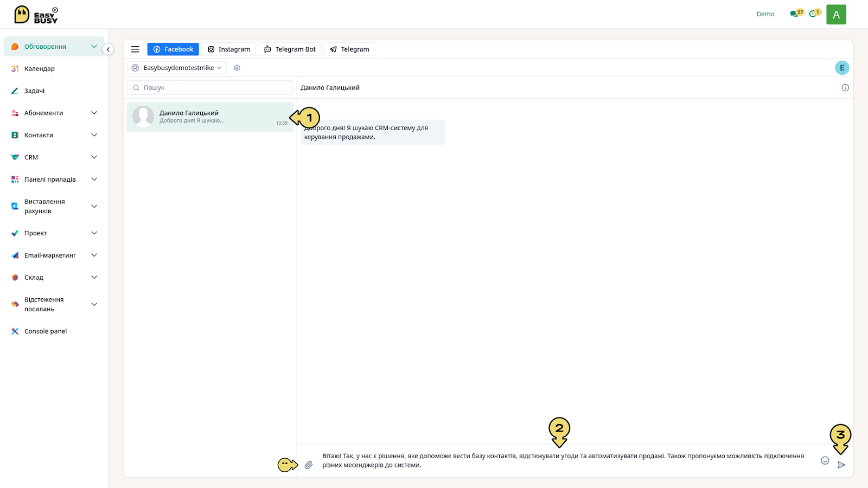
Task: Expand the Контакти menu chevron
Action: tap(94, 135)
